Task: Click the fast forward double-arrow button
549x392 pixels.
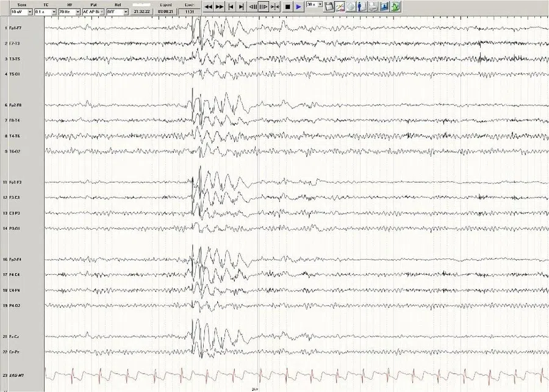Action: [220, 7]
